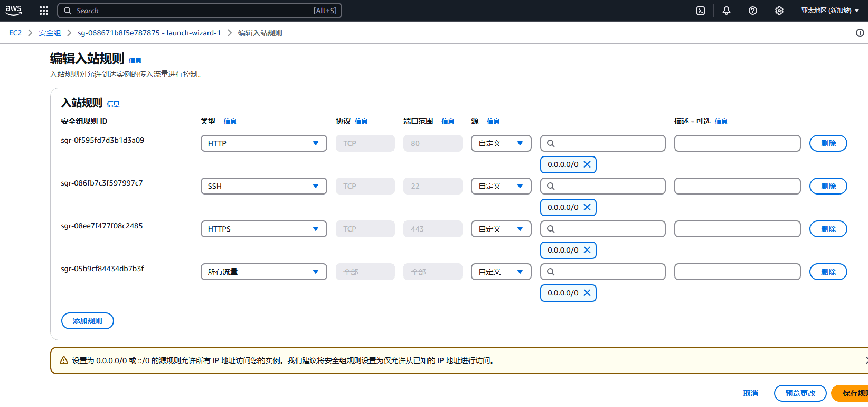
Task: Click the source search field for HTTPS rule
Action: click(x=603, y=229)
